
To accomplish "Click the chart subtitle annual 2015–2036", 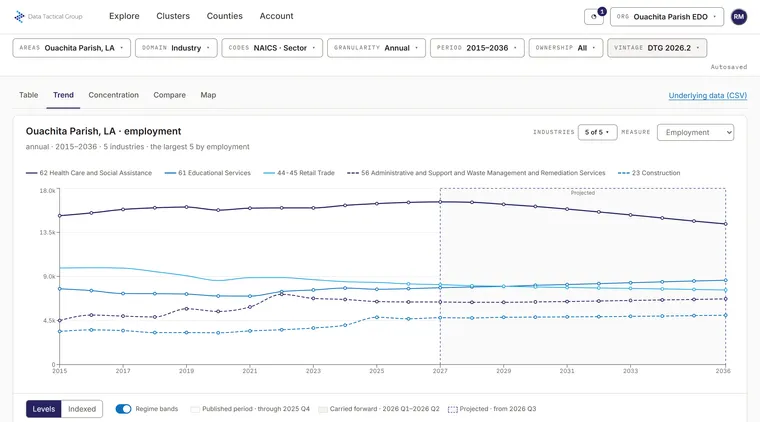I will click(x=138, y=147).
